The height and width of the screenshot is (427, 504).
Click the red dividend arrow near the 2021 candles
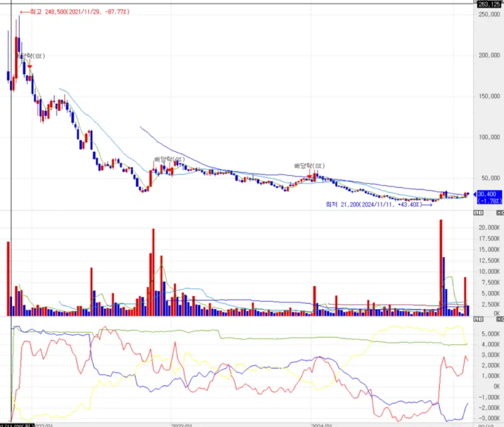[x=30, y=66]
